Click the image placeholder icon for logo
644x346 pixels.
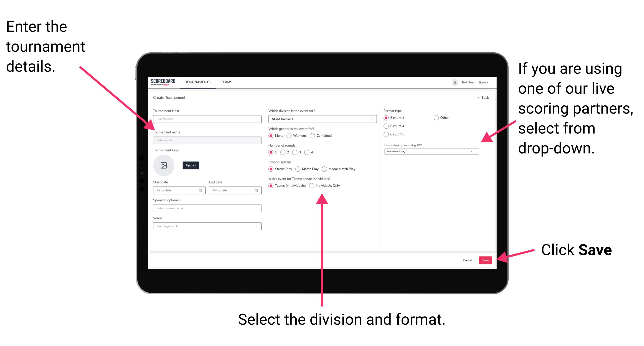(x=164, y=165)
